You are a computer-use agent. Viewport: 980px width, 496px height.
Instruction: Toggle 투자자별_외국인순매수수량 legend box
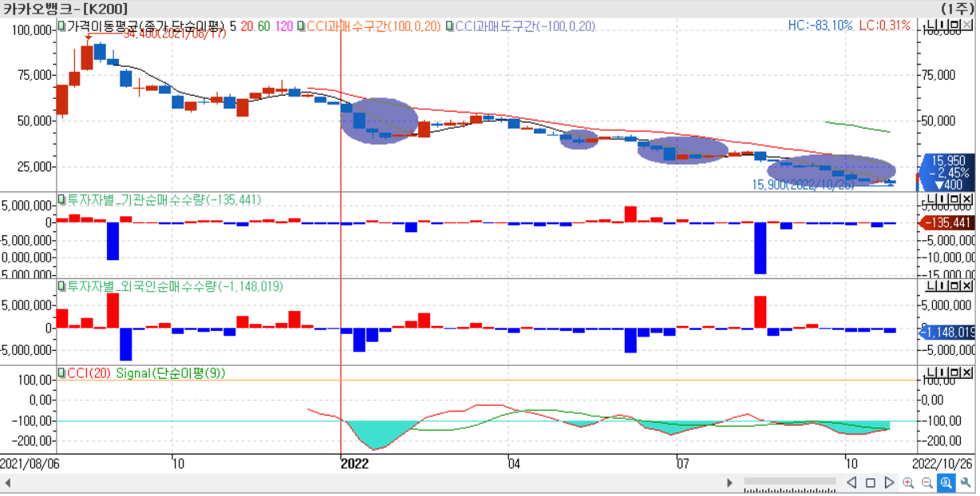coord(61,285)
